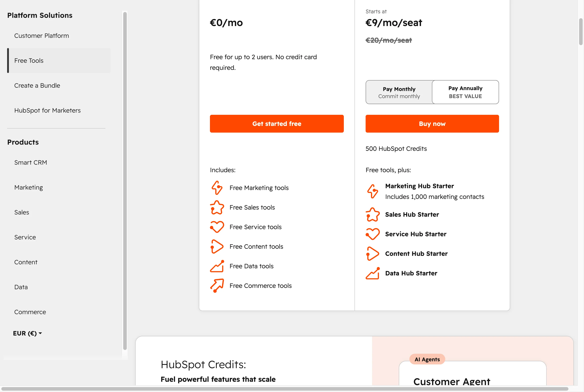Click the Free Marketing tools lightning icon
The height and width of the screenshot is (392, 584).
(217, 188)
